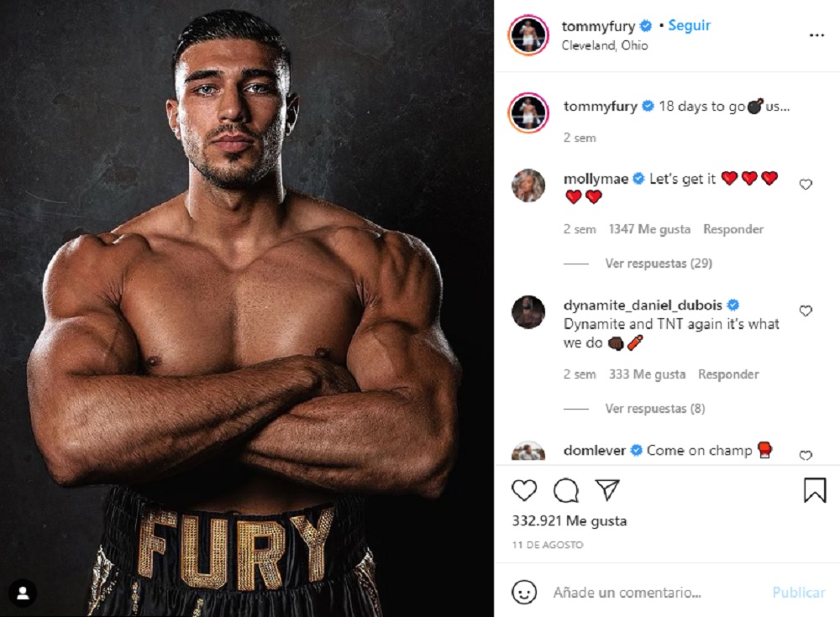Like dynamite_daniel_dubois's comment

pyautogui.click(x=806, y=311)
